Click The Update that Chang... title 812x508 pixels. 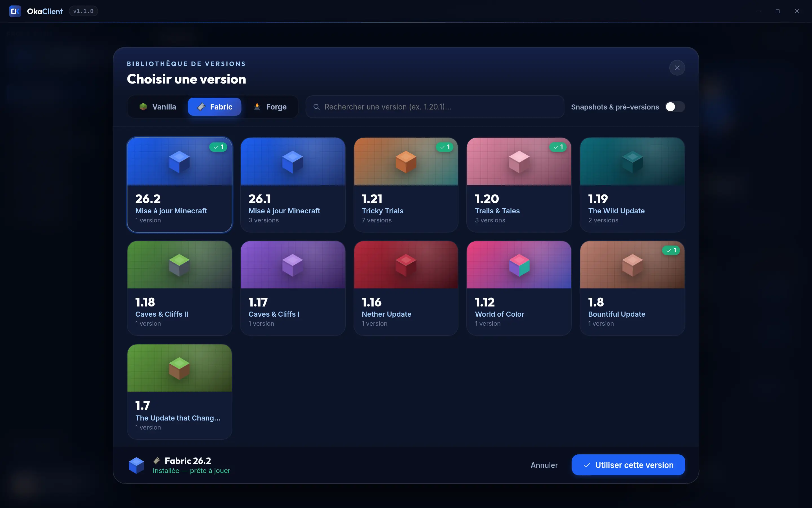178,418
